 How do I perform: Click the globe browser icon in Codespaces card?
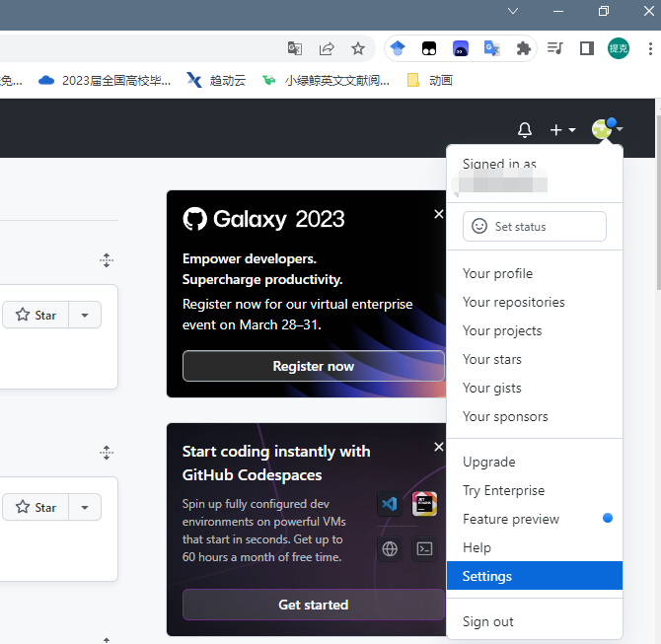[x=390, y=548]
